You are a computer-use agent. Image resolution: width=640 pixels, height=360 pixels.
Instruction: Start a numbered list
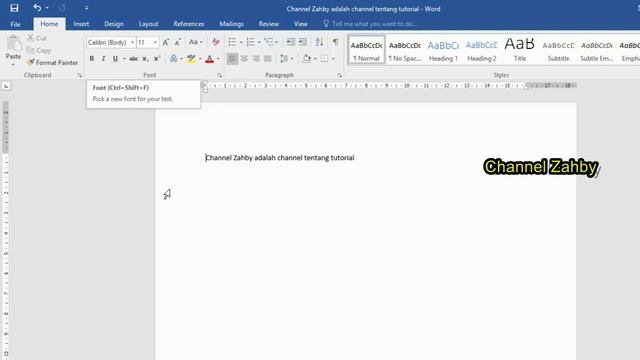click(x=250, y=42)
